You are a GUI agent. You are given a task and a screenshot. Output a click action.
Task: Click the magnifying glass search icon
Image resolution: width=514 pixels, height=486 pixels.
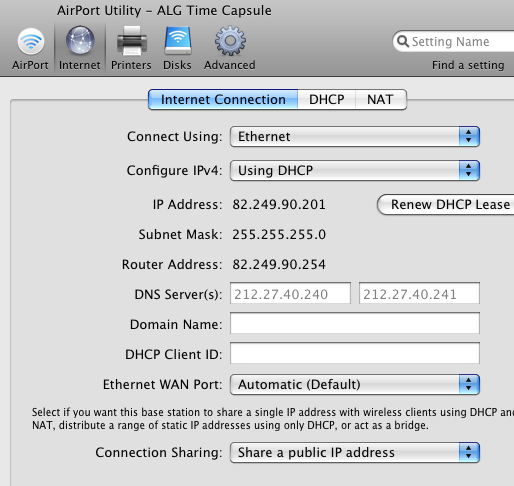coord(403,41)
